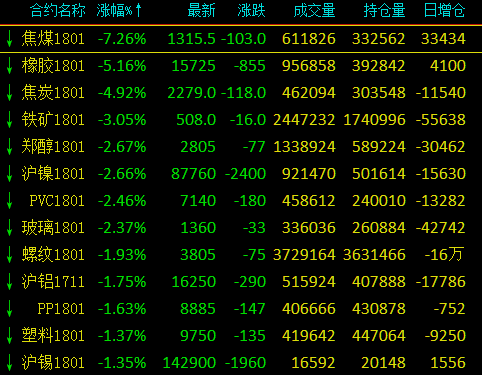Click the down arrow beside 橡胶1801
The width and height of the screenshot is (482, 375).
click(x=10, y=66)
